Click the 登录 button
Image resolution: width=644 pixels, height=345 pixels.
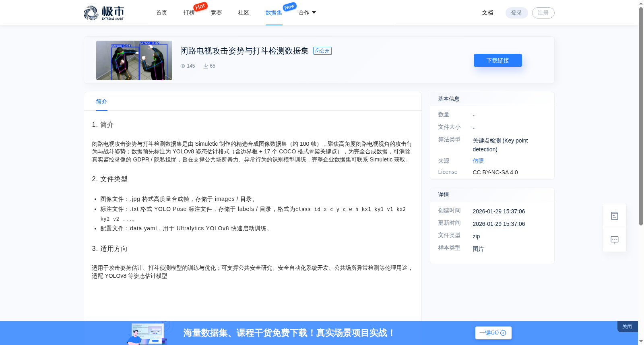516,13
